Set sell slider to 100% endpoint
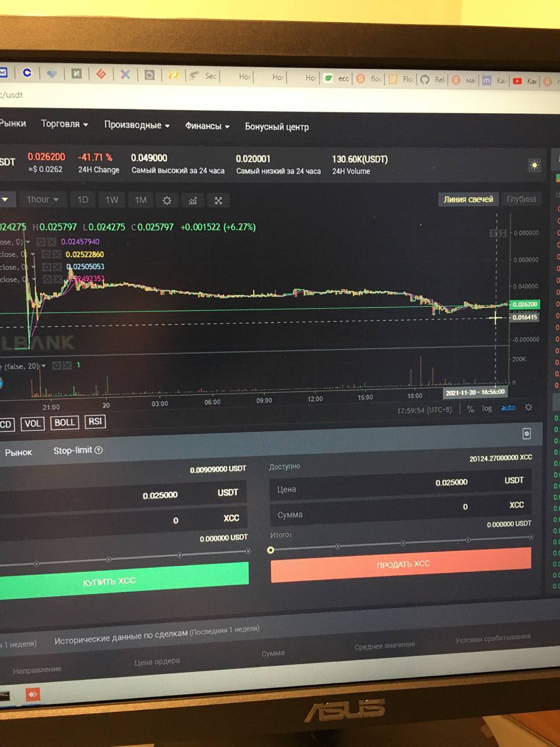 [531, 537]
